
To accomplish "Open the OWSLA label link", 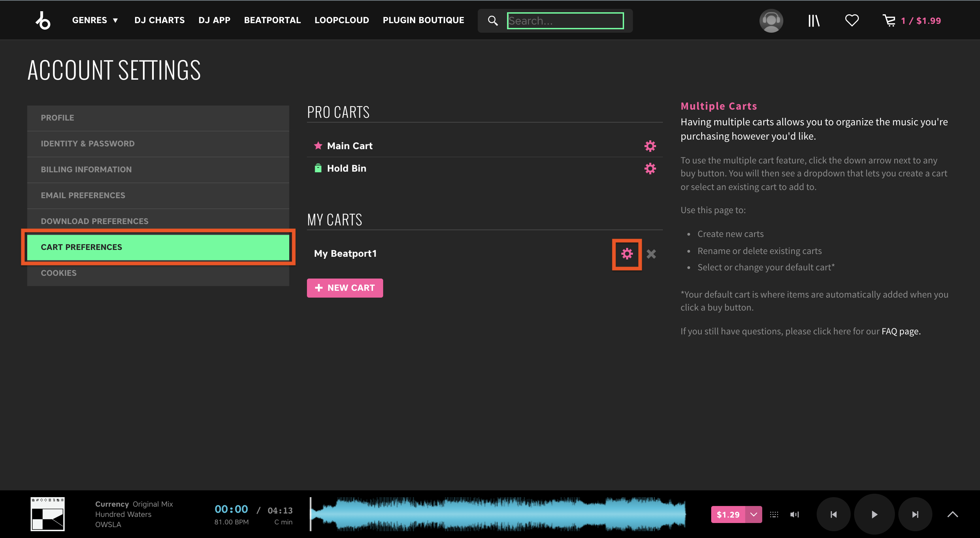I will click(x=108, y=525).
